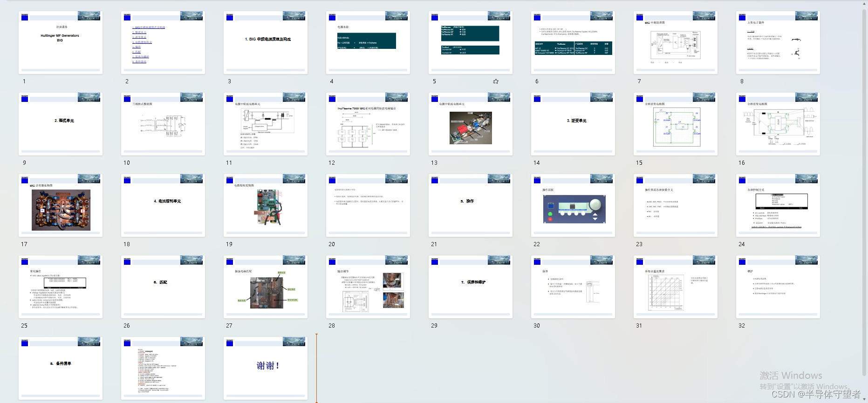
Task: Select slide 16 full-bridge inverter with waveforms
Action: (x=778, y=124)
